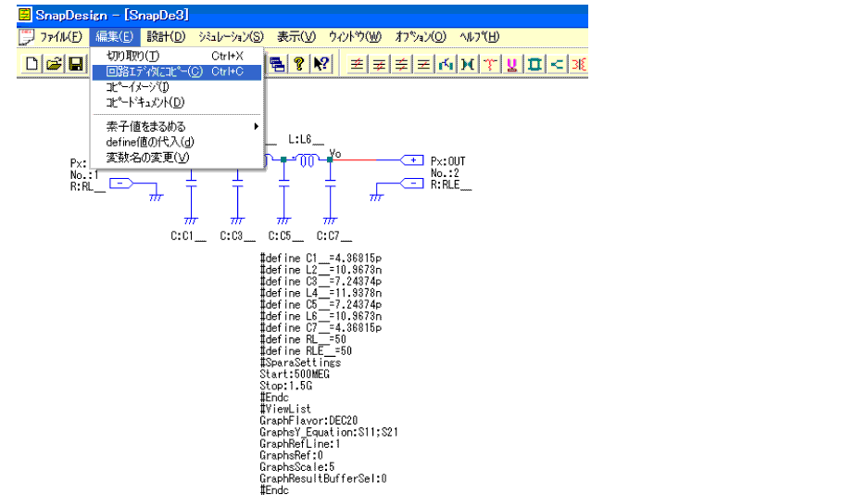This screenshot has height=495, width=868.
Task: Click the '#define L2__=10.9673n' line
Action: click(x=321, y=270)
